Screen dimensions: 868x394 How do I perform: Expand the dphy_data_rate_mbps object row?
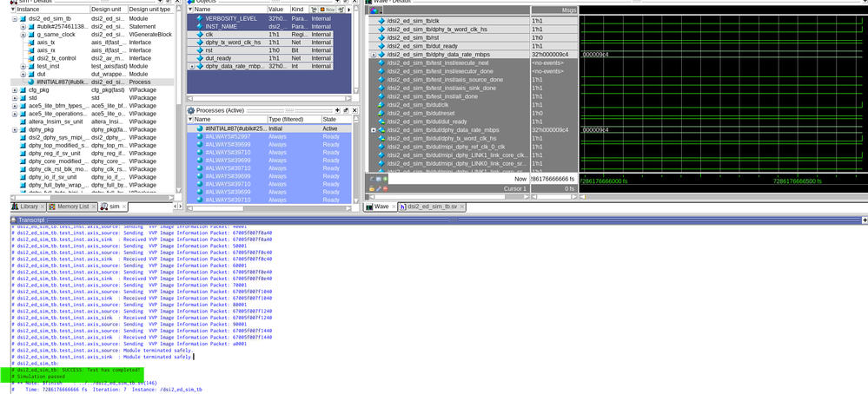(192, 65)
